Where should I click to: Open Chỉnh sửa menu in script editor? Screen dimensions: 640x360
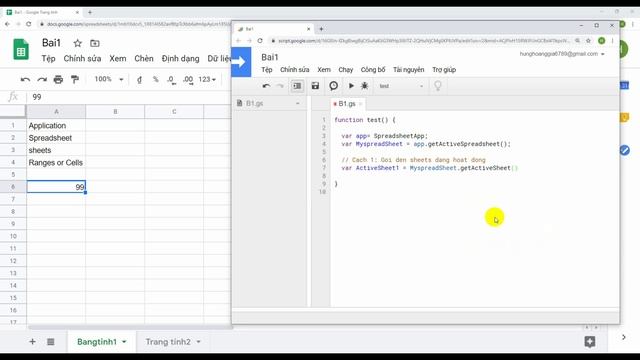(x=294, y=70)
